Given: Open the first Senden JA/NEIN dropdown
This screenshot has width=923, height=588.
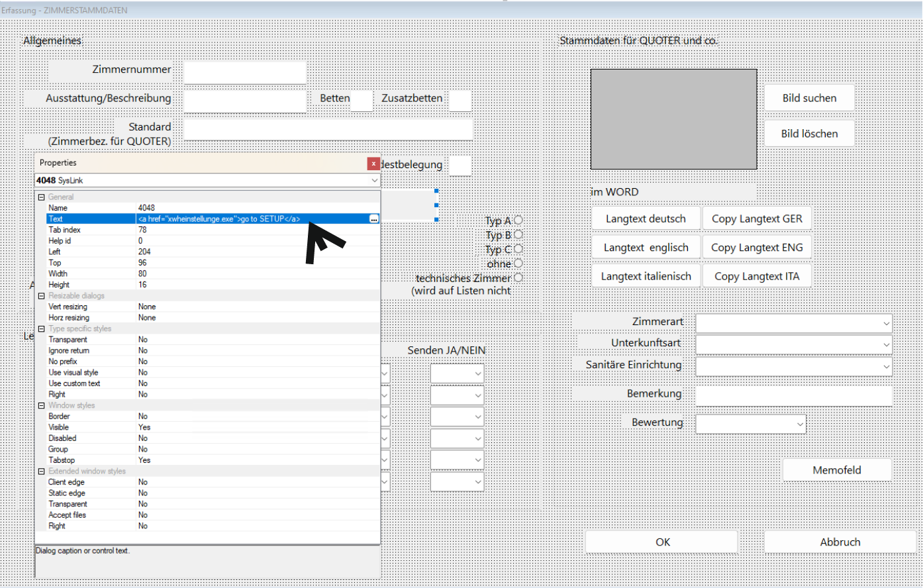Looking at the screenshot, I should click(457, 373).
